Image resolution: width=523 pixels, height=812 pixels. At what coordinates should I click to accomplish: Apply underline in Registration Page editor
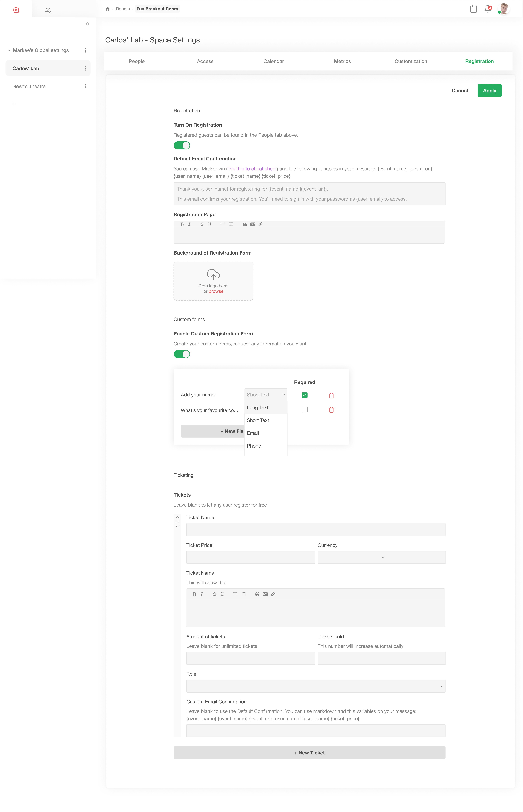tap(209, 224)
